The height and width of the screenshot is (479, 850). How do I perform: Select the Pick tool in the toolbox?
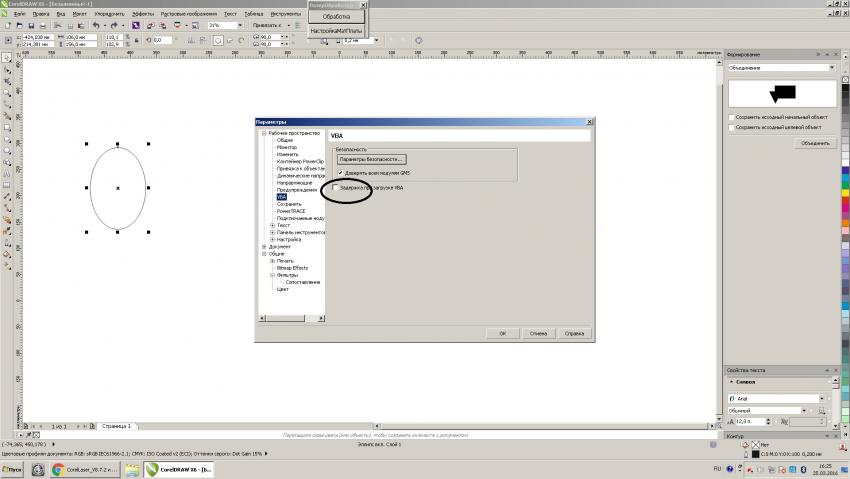[x=7, y=58]
